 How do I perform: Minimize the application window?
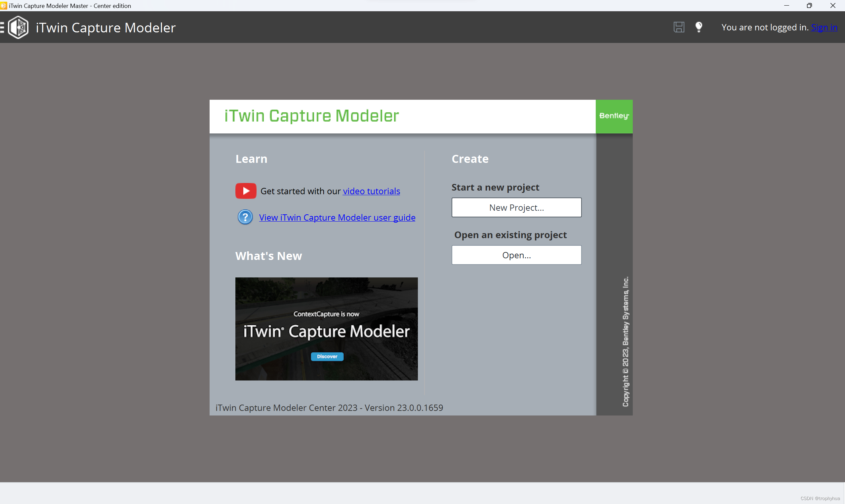pyautogui.click(x=786, y=6)
